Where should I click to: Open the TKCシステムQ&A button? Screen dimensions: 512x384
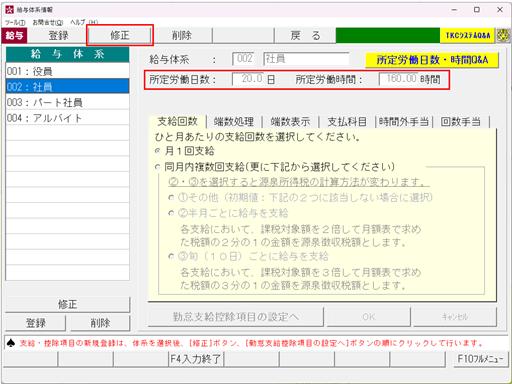(468, 35)
